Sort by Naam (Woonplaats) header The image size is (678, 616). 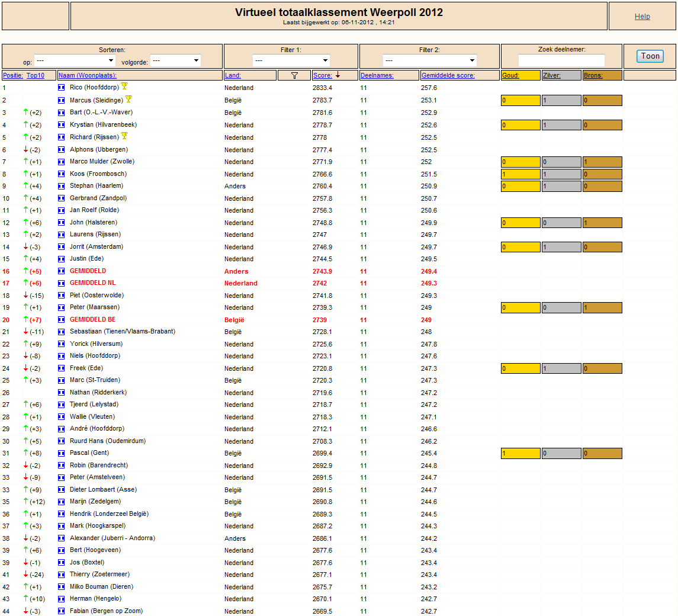click(x=88, y=75)
